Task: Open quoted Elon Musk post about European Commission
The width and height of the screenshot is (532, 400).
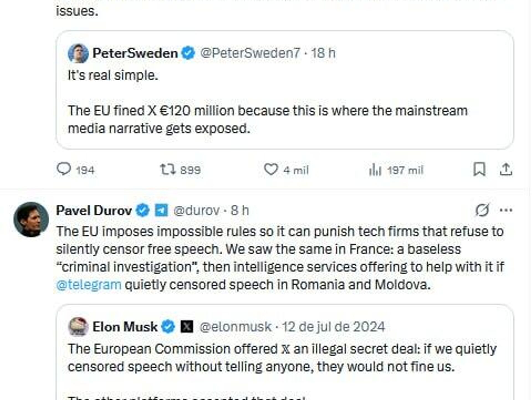Action: [282, 357]
